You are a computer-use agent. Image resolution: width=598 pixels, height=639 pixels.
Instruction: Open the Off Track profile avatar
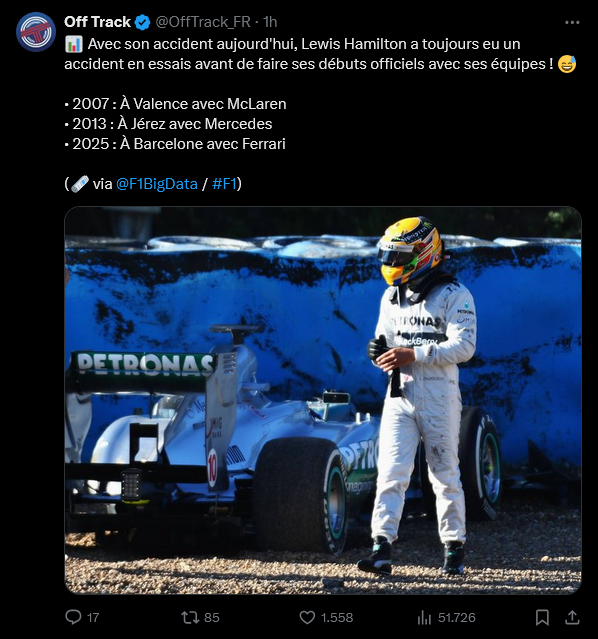click(x=36, y=32)
